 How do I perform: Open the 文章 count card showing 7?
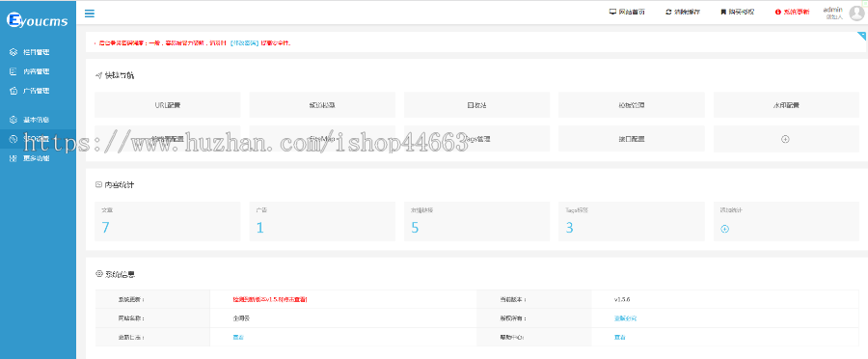(x=167, y=221)
